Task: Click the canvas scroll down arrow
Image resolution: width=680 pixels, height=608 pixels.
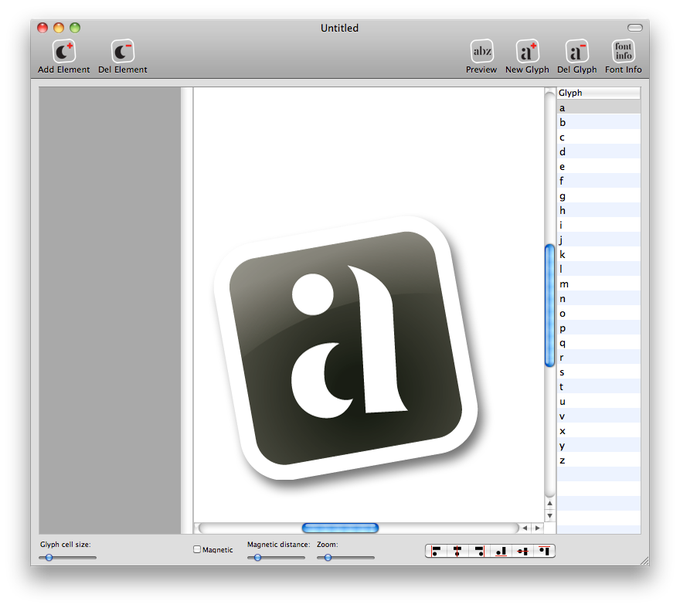Action: click(550, 516)
